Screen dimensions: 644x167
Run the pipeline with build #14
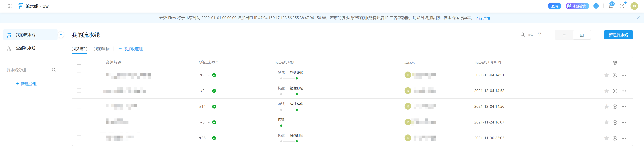click(x=615, y=107)
